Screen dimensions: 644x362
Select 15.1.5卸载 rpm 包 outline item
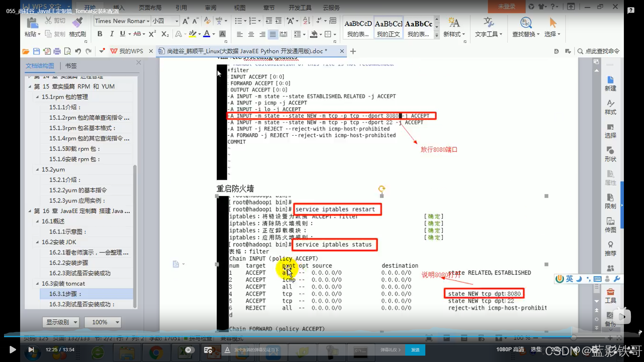tap(74, 149)
